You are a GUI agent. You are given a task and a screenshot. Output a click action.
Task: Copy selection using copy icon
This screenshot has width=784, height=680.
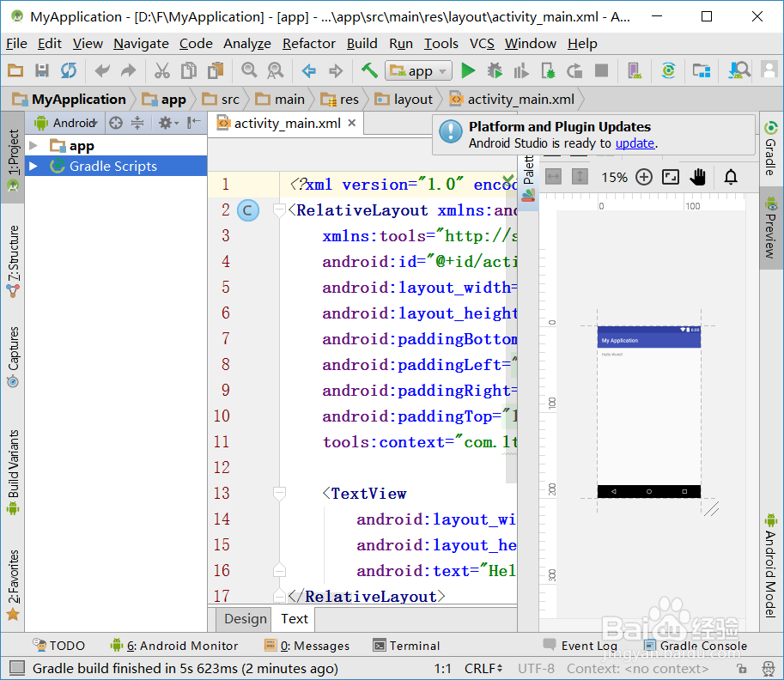189,70
